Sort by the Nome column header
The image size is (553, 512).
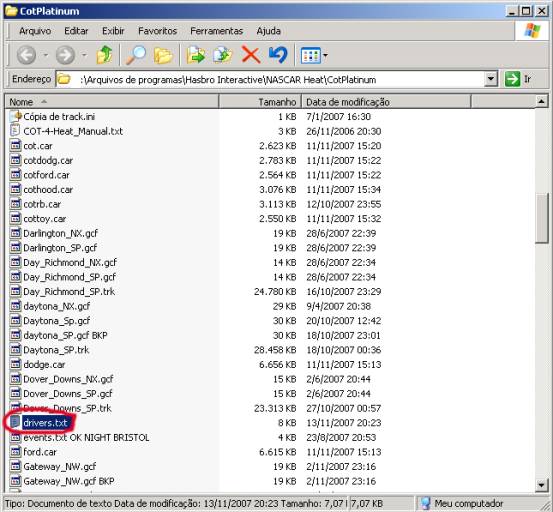(x=112, y=102)
